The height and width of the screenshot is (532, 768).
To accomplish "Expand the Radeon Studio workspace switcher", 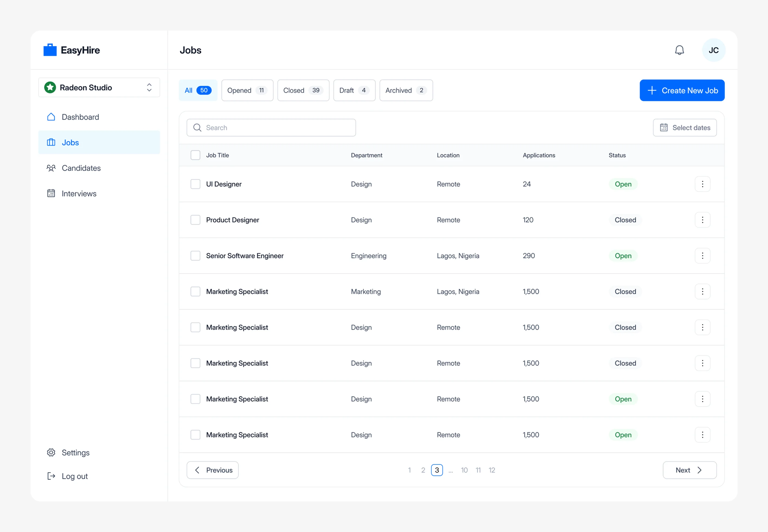I will 99,88.
